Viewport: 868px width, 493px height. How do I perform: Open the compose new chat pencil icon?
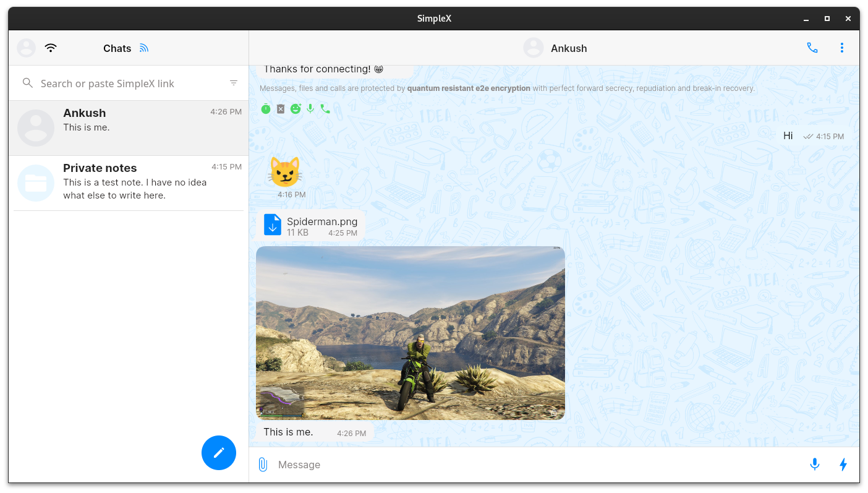[218, 453]
